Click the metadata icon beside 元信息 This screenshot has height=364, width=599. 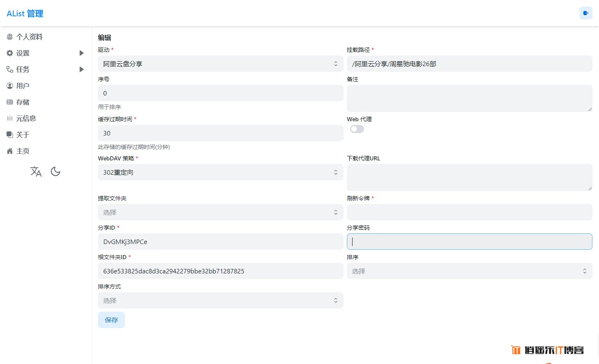[x=10, y=118]
